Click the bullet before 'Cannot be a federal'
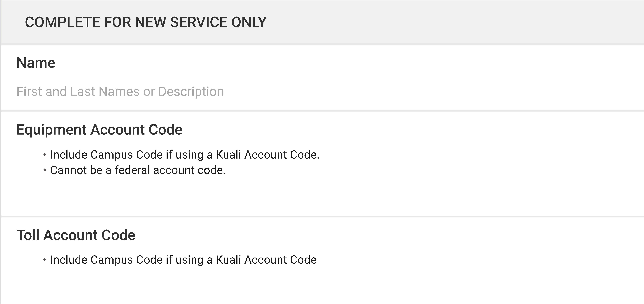 [44, 170]
